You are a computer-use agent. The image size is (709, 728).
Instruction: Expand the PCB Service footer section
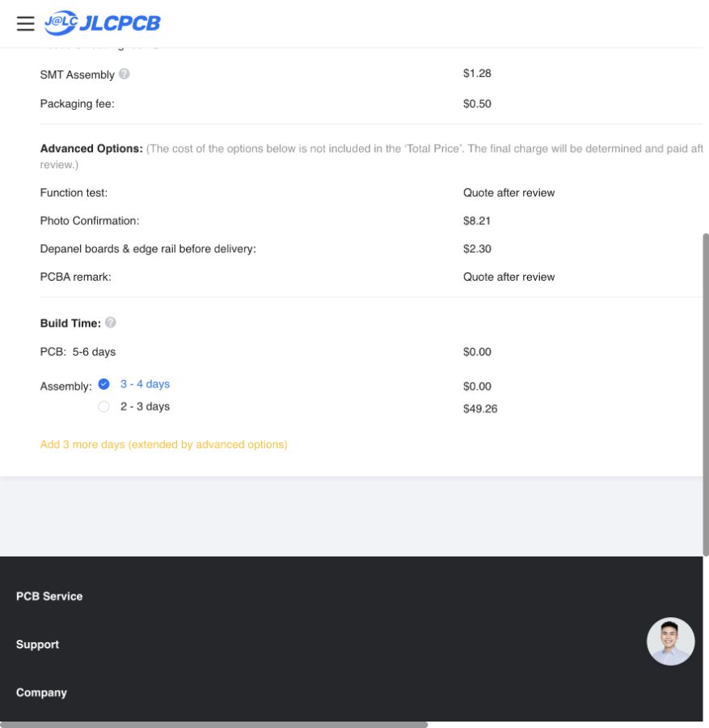pos(49,596)
